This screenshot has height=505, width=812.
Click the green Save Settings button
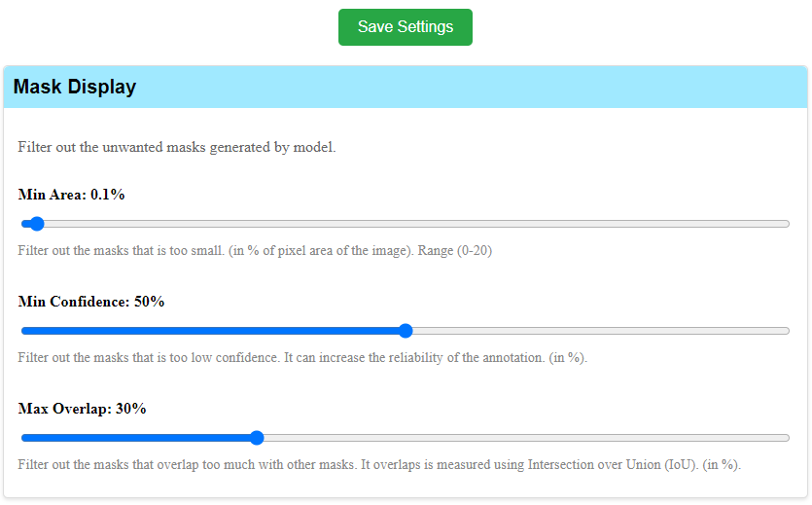pyautogui.click(x=405, y=27)
